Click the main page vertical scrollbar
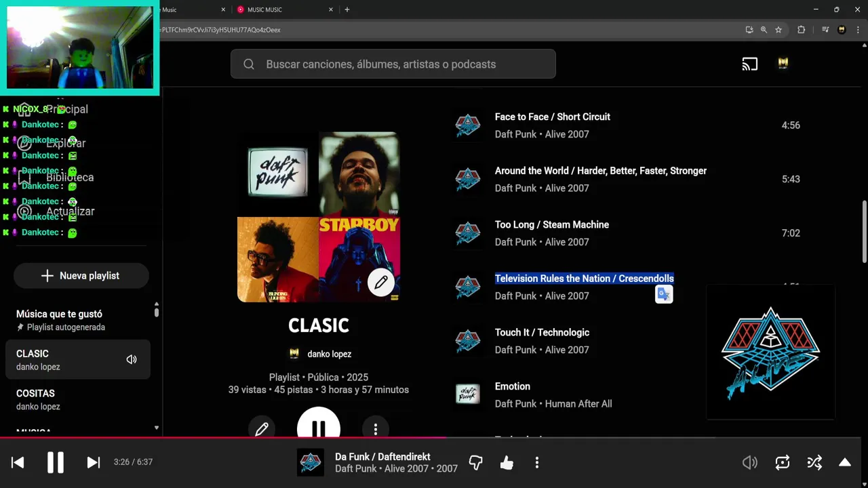The width and height of the screenshot is (868, 488). (864, 232)
